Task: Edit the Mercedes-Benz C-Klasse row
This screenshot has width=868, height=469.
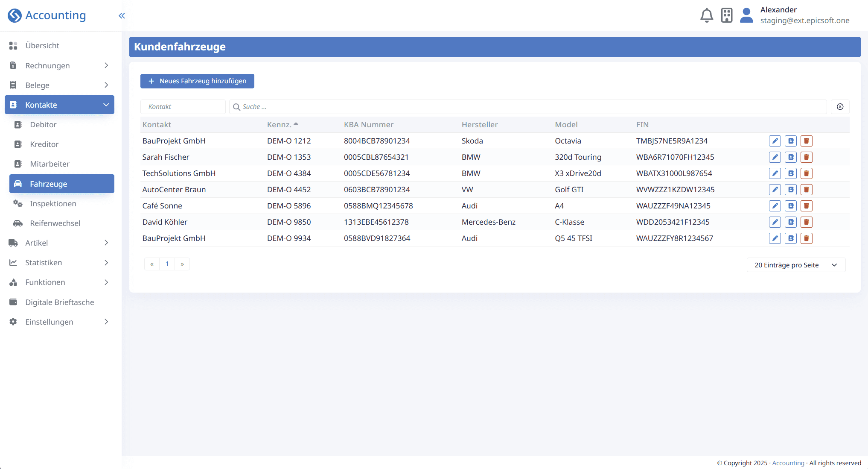Action: coord(775,222)
